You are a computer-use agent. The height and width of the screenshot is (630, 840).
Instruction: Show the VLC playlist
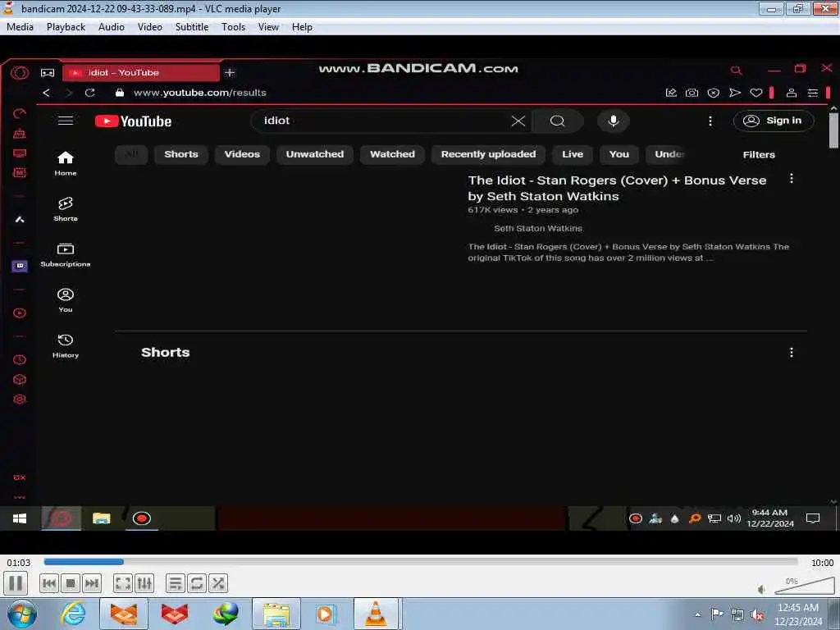176,583
